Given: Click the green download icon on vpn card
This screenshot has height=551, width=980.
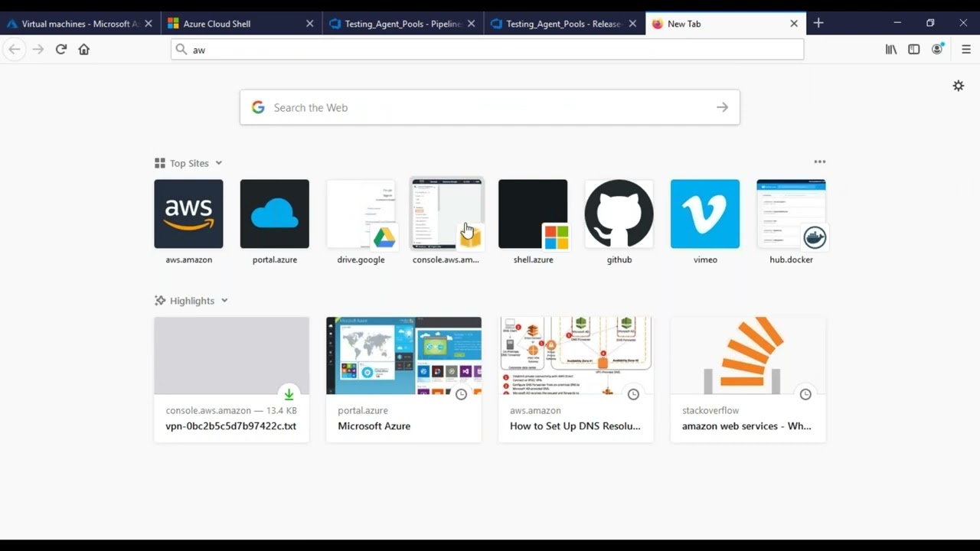Looking at the screenshot, I should [289, 394].
